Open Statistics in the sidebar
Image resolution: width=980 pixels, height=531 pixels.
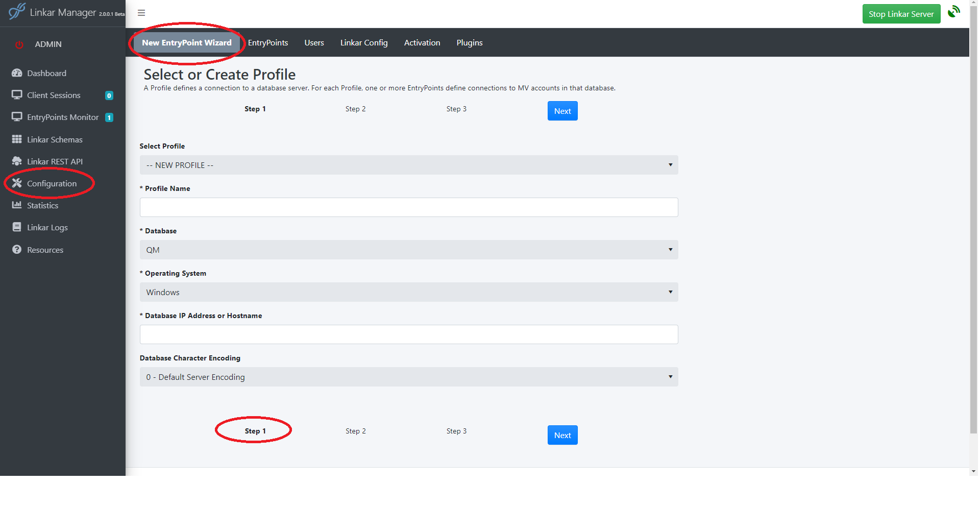pos(42,205)
